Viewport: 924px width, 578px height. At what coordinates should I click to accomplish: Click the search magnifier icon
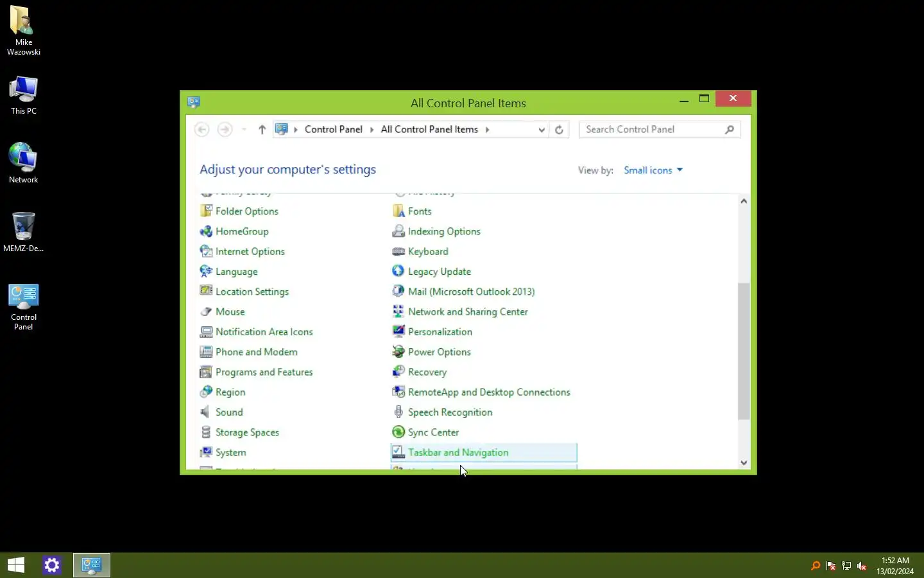730,130
